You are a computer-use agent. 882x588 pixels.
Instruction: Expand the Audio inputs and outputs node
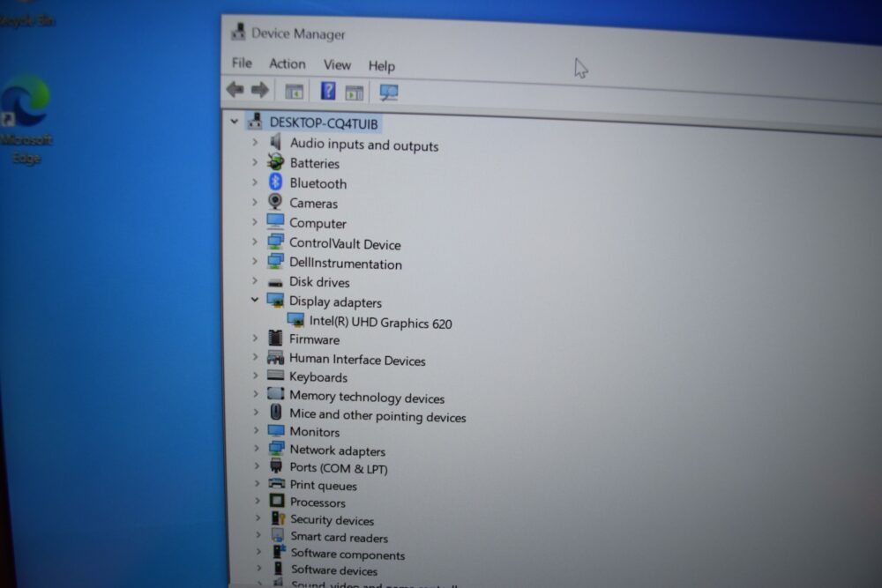coord(255,142)
